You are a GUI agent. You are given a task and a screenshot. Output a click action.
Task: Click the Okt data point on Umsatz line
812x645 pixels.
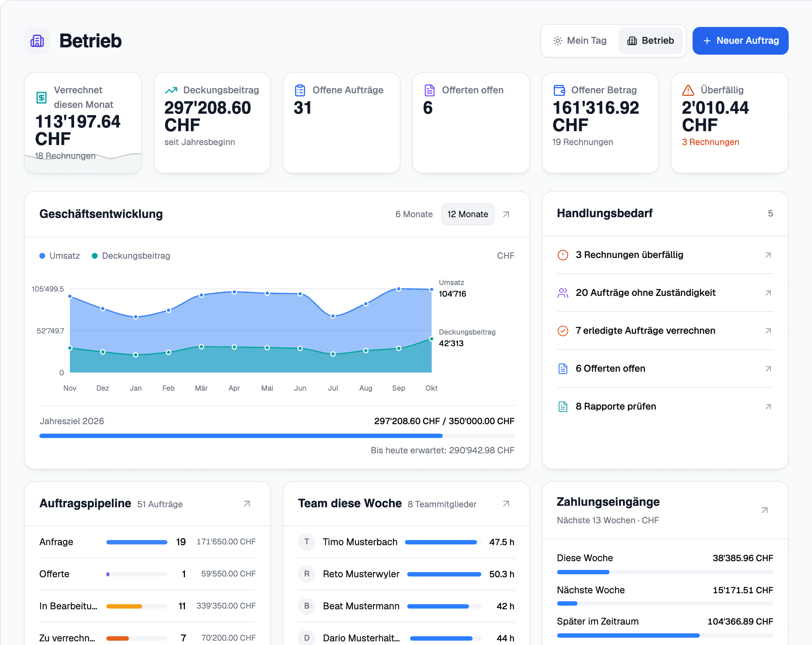click(x=431, y=289)
